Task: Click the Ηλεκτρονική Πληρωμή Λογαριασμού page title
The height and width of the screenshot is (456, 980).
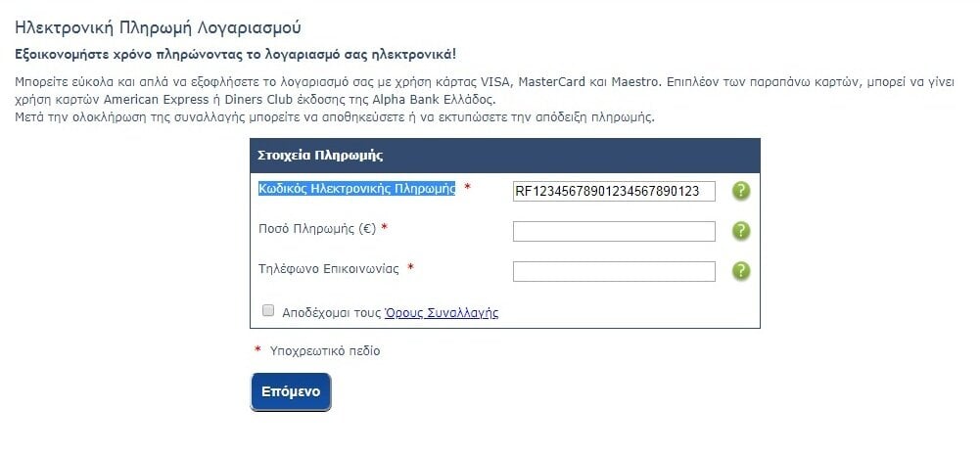Action: (x=159, y=27)
